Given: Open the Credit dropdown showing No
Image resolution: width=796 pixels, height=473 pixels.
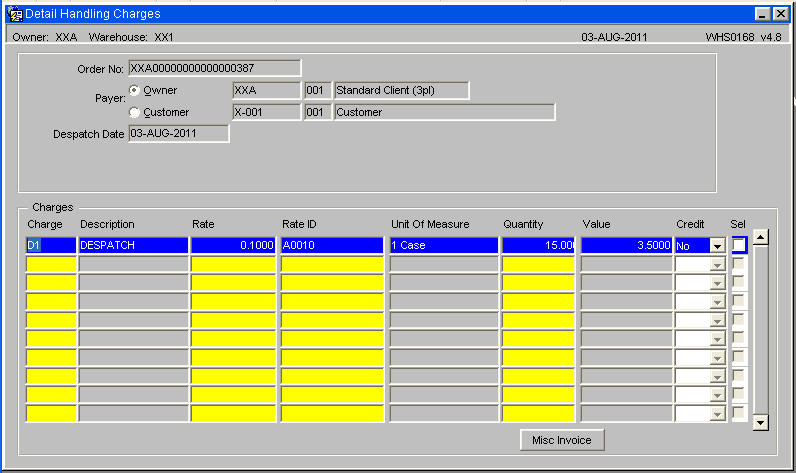Looking at the screenshot, I should tap(717, 246).
